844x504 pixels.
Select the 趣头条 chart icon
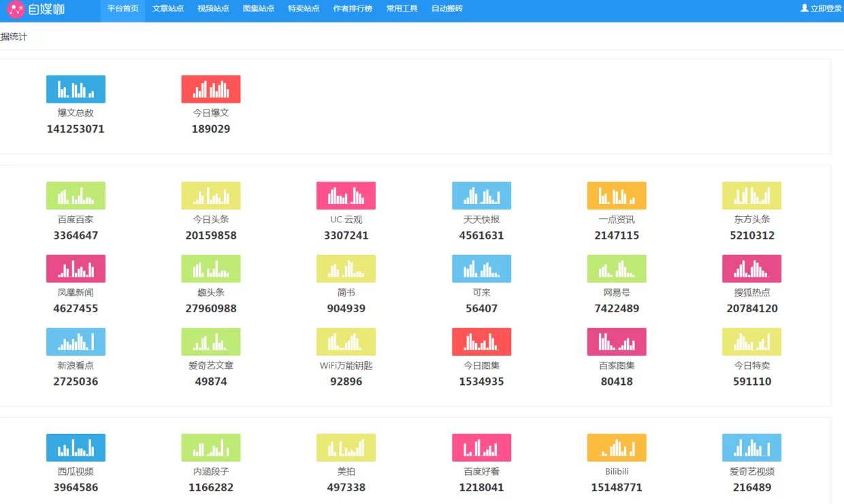pos(211,269)
